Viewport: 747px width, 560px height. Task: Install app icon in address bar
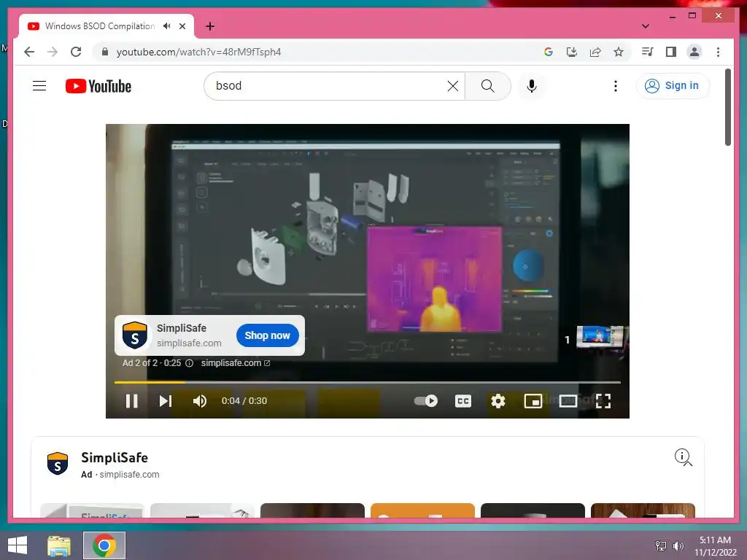click(572, 52)
